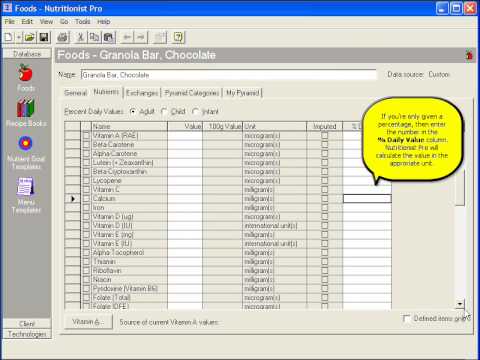Viewport: 480px width, 360px height.
Task: Click the Client sidebar button
Action: (27, 324)
